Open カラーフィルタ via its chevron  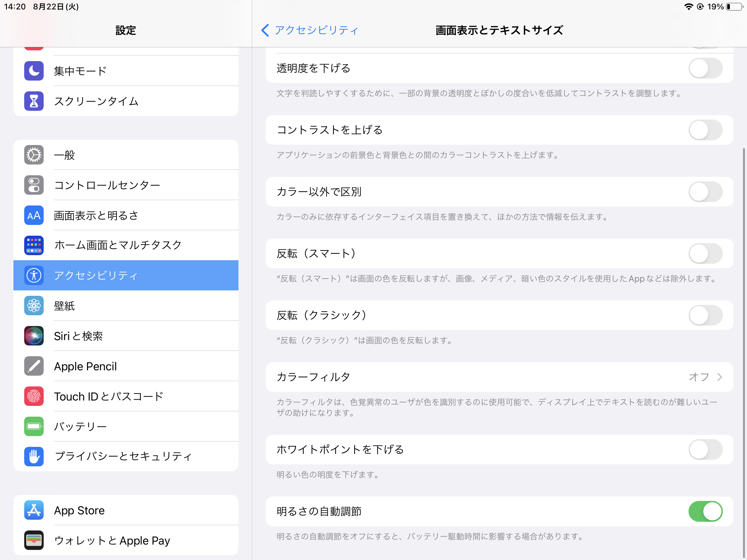tap(719, 377)
